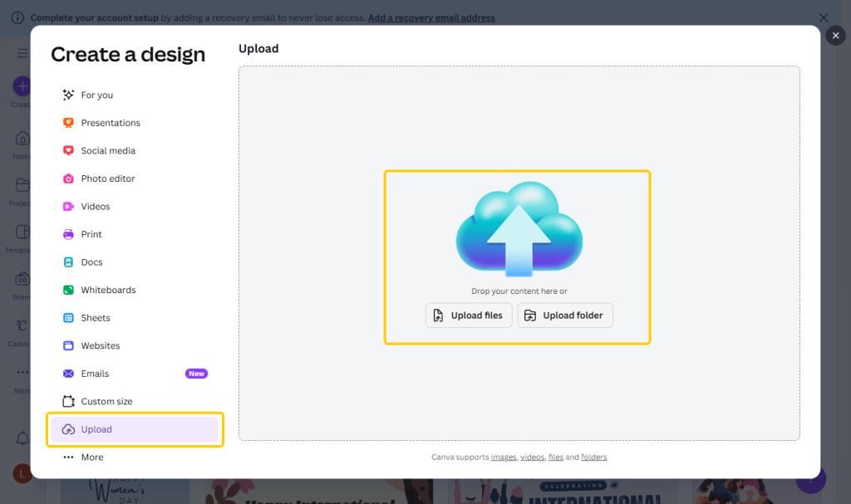Click the Upload folder button
This screenshot has height=504, width=851.
click(565, 316)
